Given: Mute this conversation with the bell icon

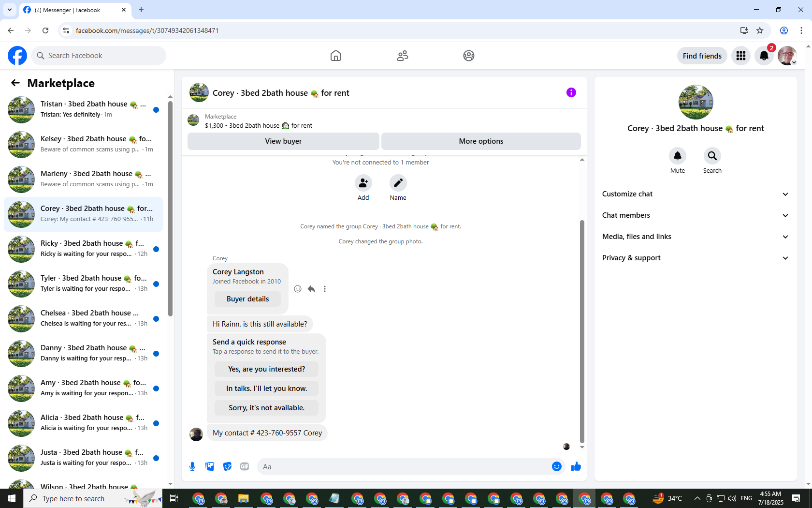Looking at the screenshot, I should point(678,156).
